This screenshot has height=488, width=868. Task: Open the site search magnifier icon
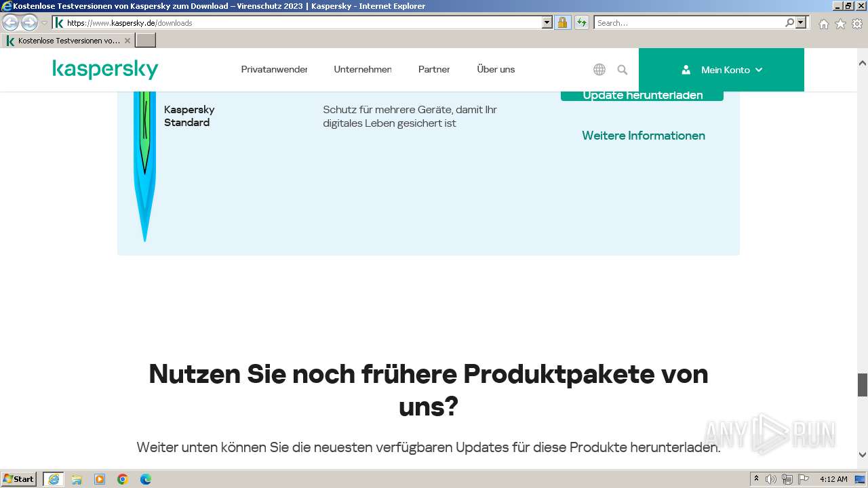click(623, 69)
